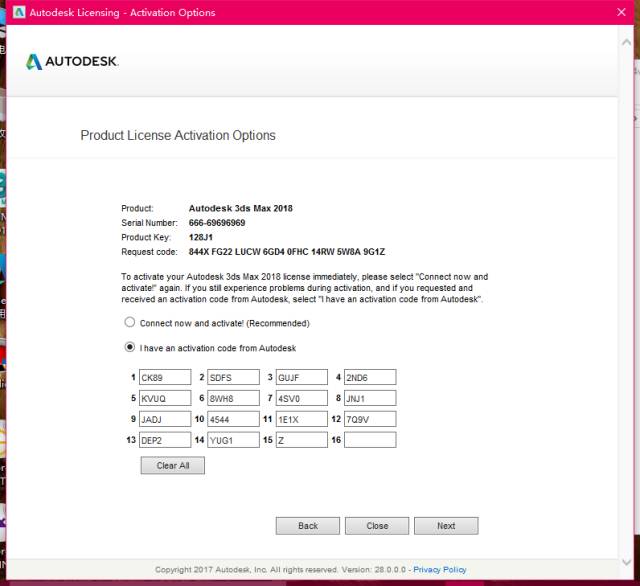Screen dimensions: 640x586
Task: Click the request code 844X FG22 LUCW text
Action: pos(287,252)
